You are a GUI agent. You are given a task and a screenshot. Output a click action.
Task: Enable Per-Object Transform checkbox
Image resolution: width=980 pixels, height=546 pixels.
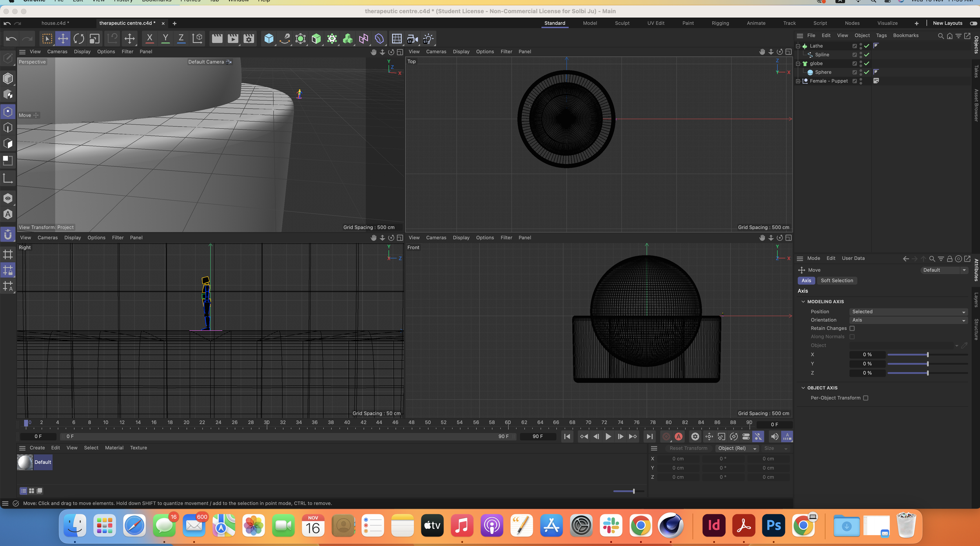coord(866,398)
